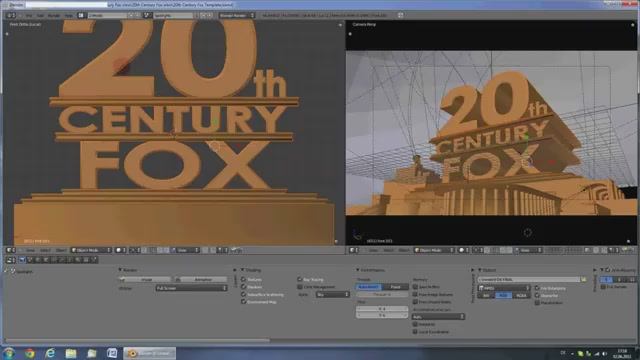Viewport: 640px width, 360px height.
Task: Enable the Save Buffers checkbox
Action: click(x=415, y=287)
